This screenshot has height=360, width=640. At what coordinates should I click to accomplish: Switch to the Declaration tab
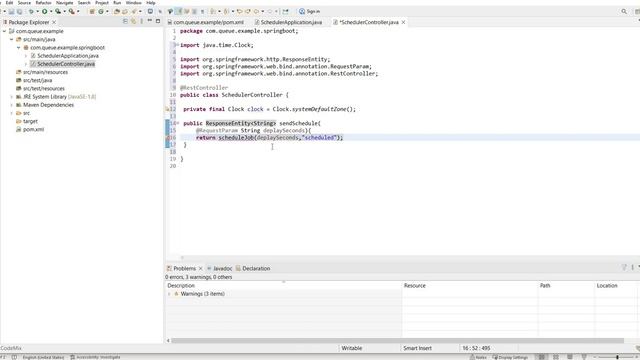tap(253, 268)
